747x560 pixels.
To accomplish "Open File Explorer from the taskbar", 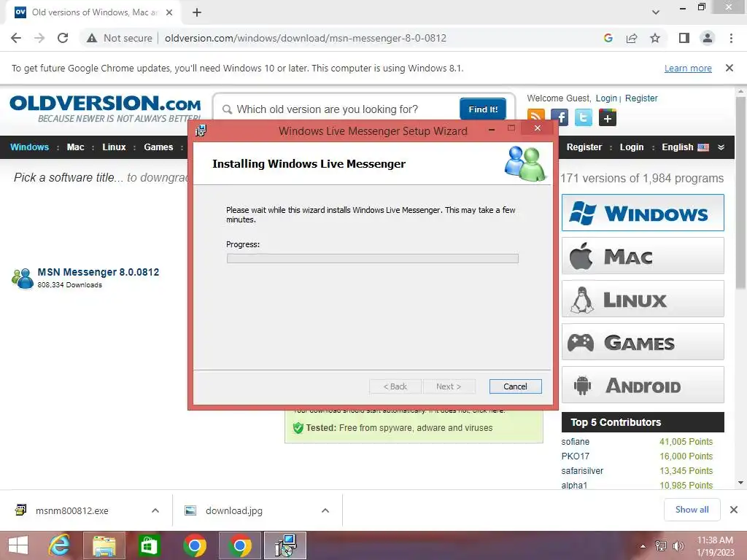I will click(104, 545).
